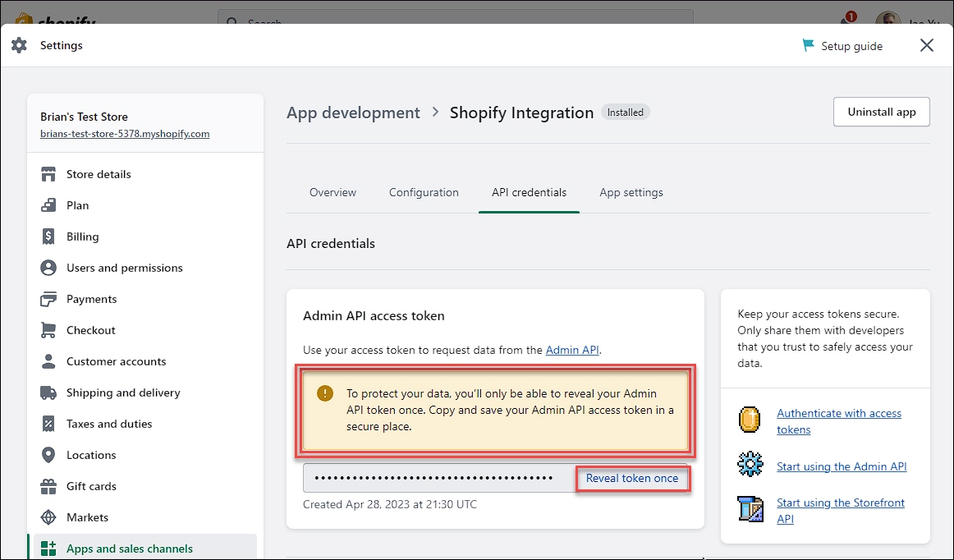Viewport: 954px width, 560px height.
Task: Click the coin icon beside Authenticate link
Action: pyautogui.click(x=750, y=420)
